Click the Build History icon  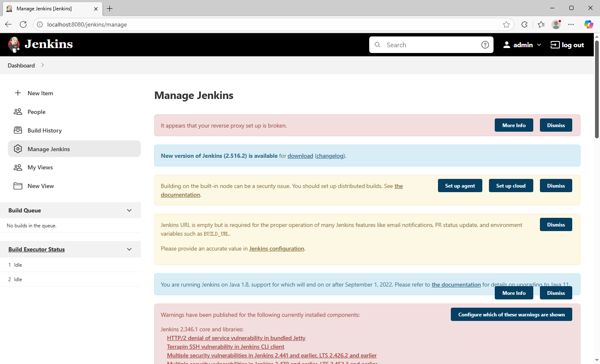click(18, 130)
